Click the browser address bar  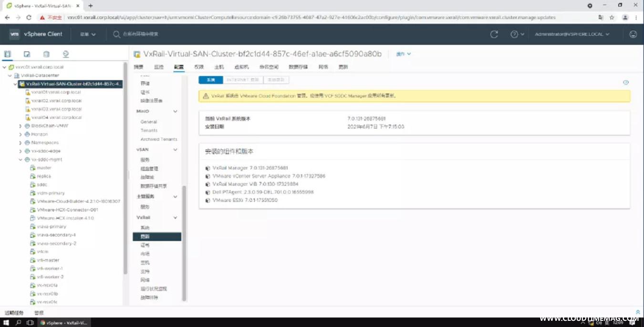pyautogui.click(x=312, y=17)
